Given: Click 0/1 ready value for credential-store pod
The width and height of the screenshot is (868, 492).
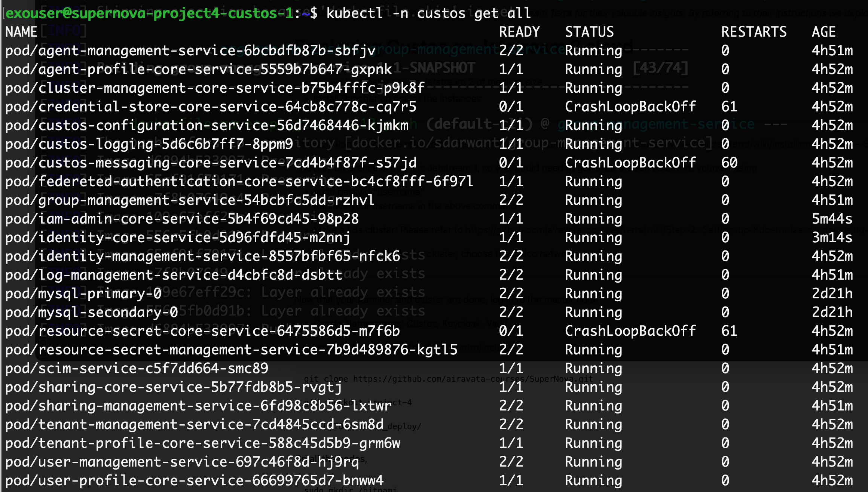Looking at the screenshot, I should (x=511, y=107).
